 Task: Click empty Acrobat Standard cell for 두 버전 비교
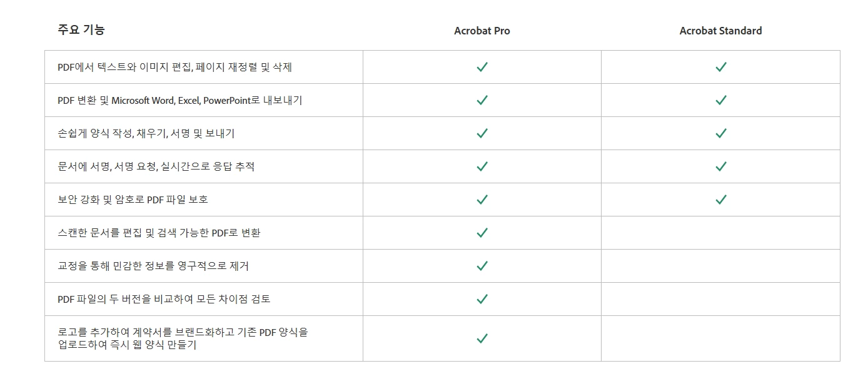click(720, 299)
